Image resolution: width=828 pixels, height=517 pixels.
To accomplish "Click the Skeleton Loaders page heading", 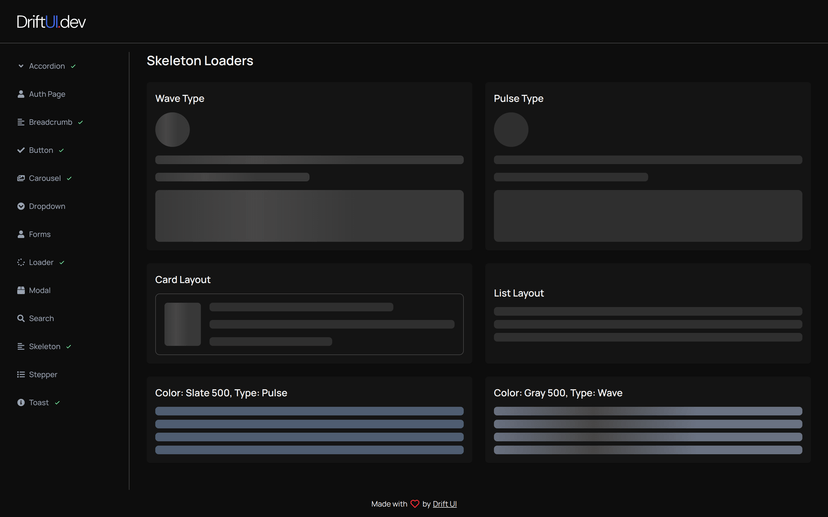I will pos(200,61).
